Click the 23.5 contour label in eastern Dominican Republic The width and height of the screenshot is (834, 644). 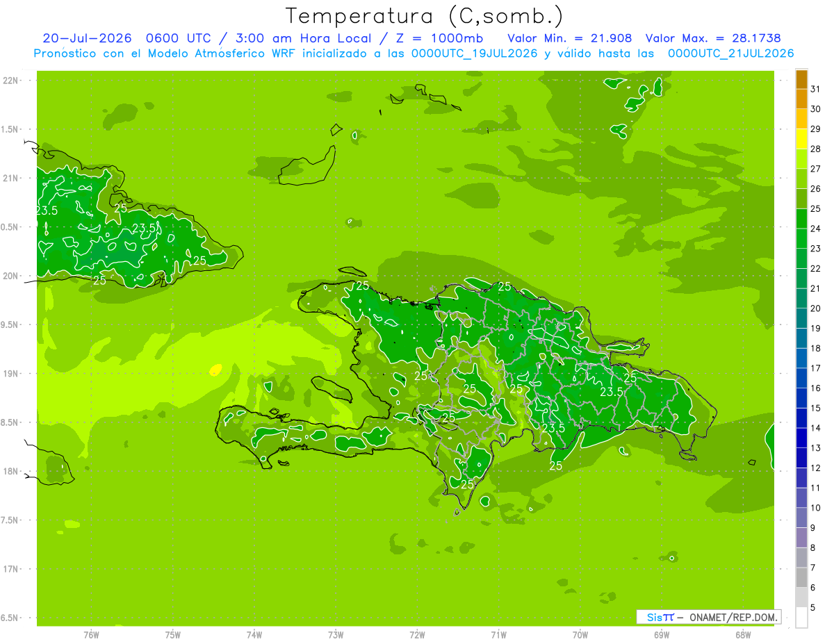[x=612, y=392]
